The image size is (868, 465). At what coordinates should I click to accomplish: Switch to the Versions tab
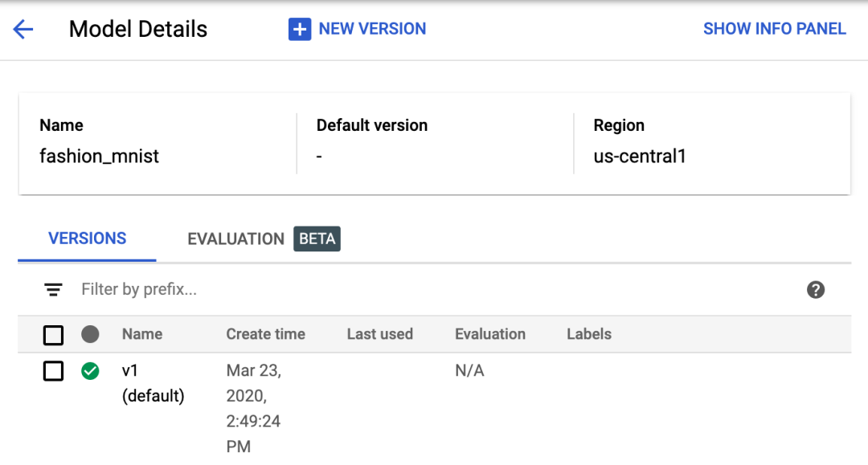click(87, 239)
